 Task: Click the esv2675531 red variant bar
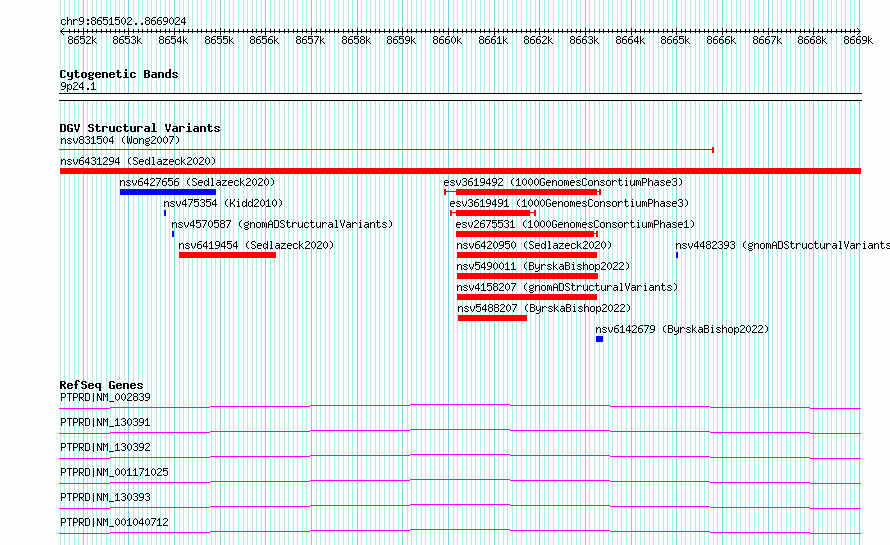pyautogui.click(x=527, y=234)
